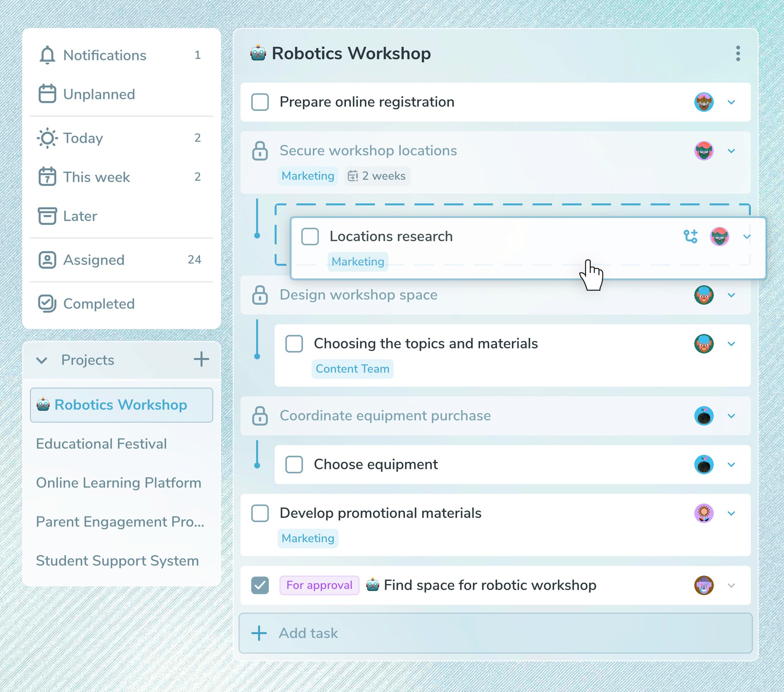Click the Notifications bell icon

(47, 55)
